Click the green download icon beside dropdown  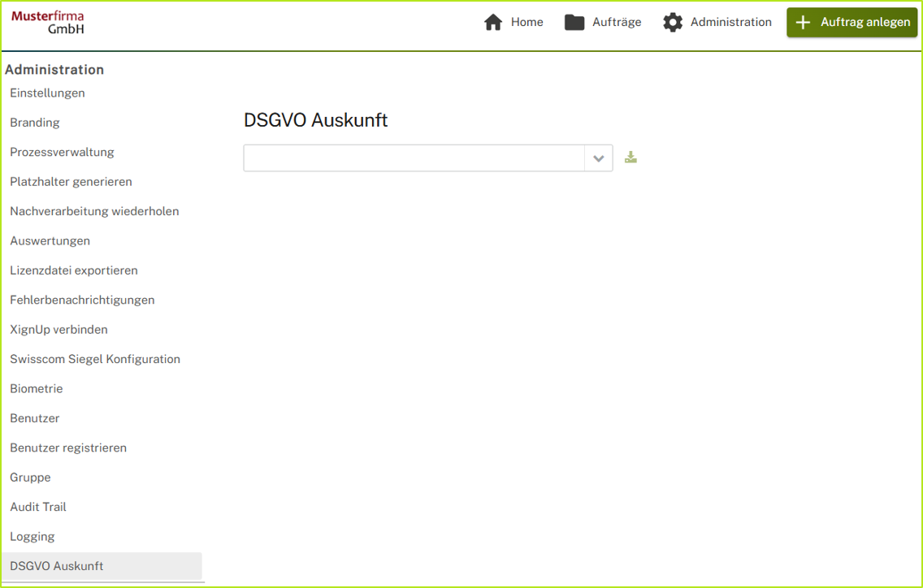click(x=630, y=157)
